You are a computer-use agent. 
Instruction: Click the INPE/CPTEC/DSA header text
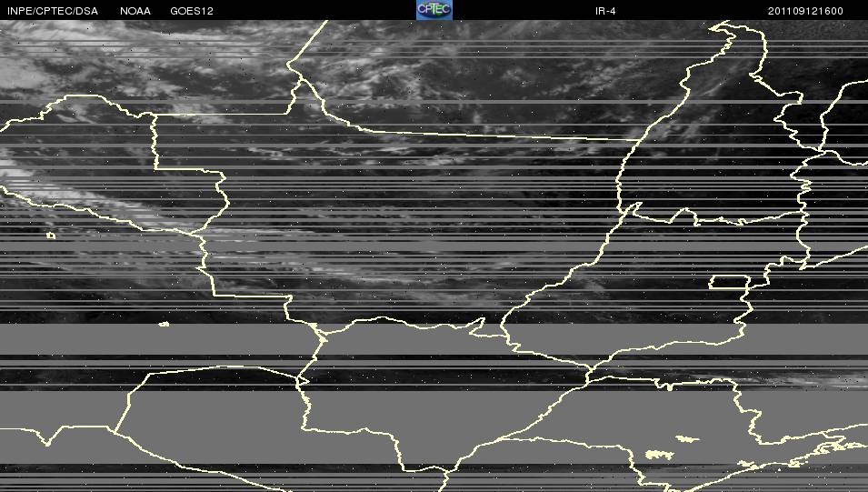(53, 11)
